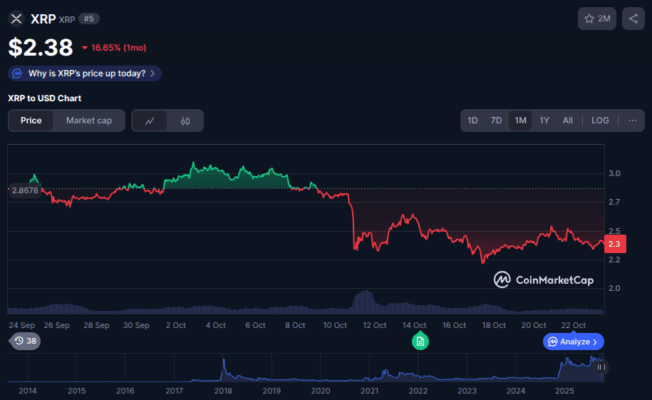Click the red 2.3 current price tag

coord(615,244)
